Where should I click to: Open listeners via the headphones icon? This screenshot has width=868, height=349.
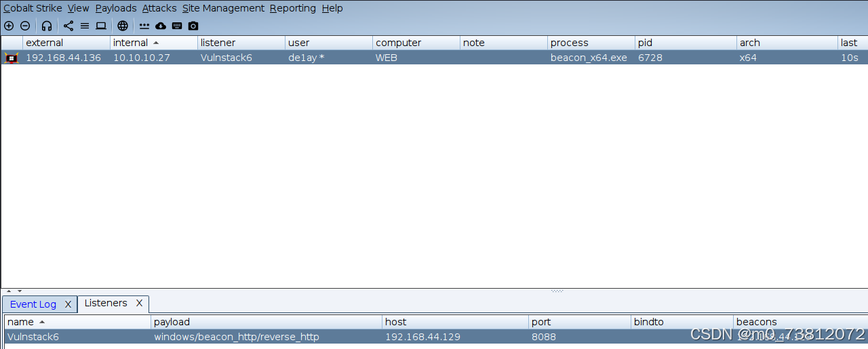click(47, 26)
